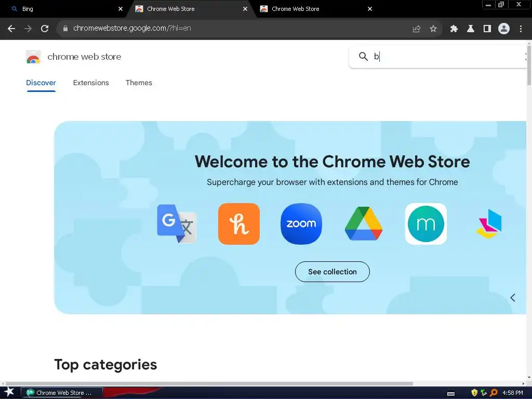Click the yellow shield tray icon
The width and height of the screenshot is (532, 399).
pos(474,393)
